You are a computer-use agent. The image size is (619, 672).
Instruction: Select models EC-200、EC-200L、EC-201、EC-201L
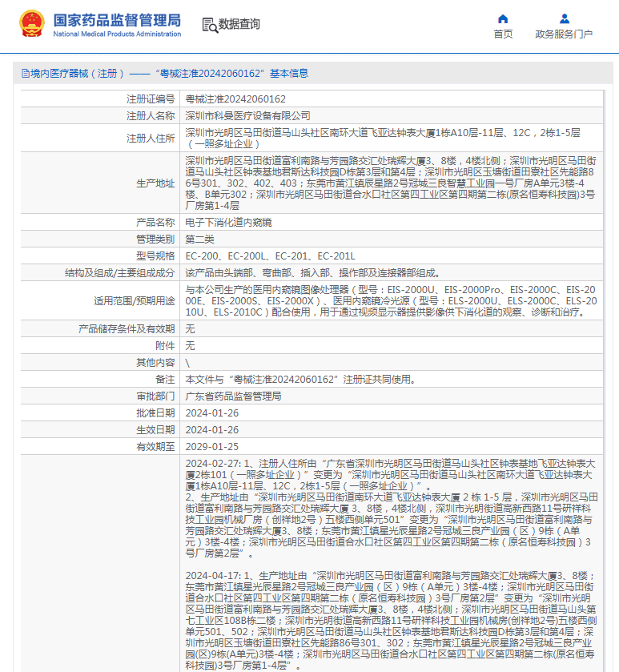point(271,256)
